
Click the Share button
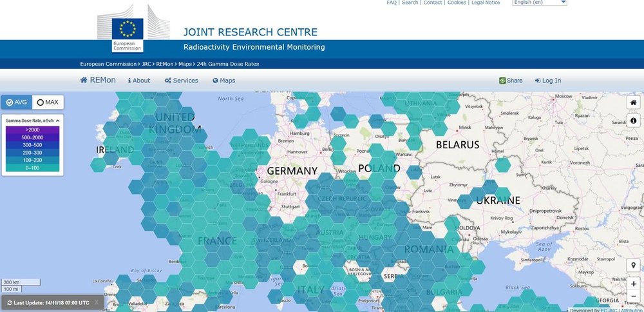click(511, 81)
